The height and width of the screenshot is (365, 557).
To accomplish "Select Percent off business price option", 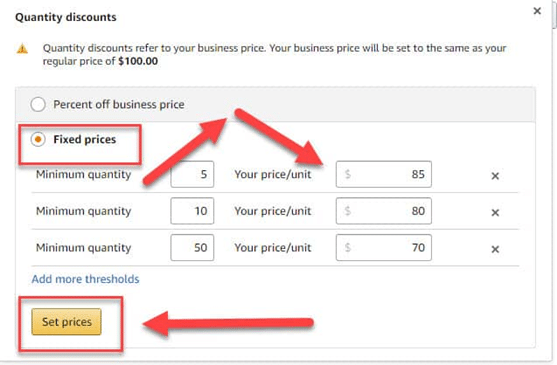I will 38,104.
